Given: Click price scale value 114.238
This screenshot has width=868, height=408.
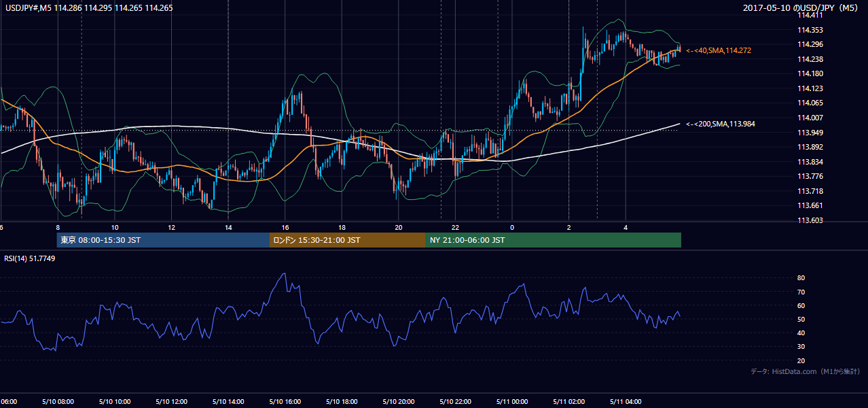Looking at the screenshot, I should [810, 59].
